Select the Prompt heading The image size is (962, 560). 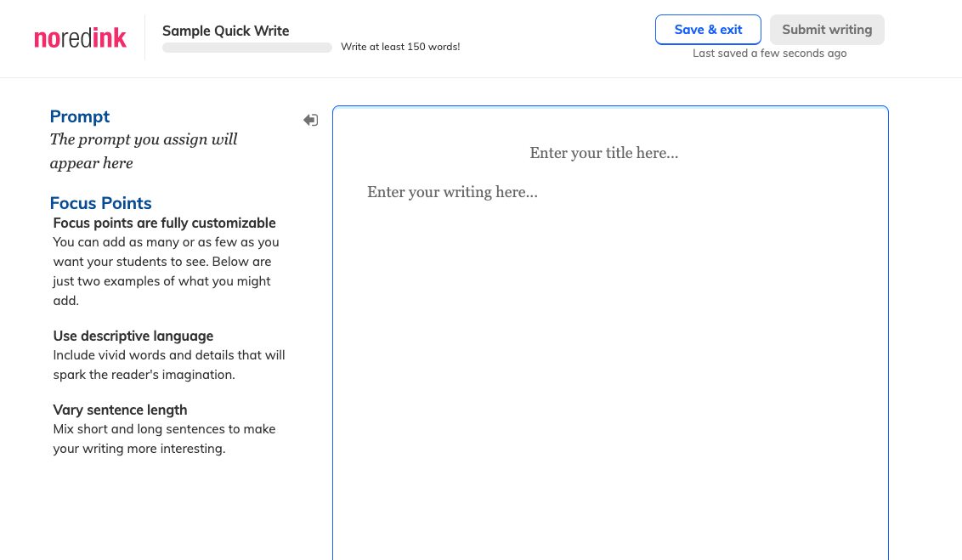[x=80, y=116]
